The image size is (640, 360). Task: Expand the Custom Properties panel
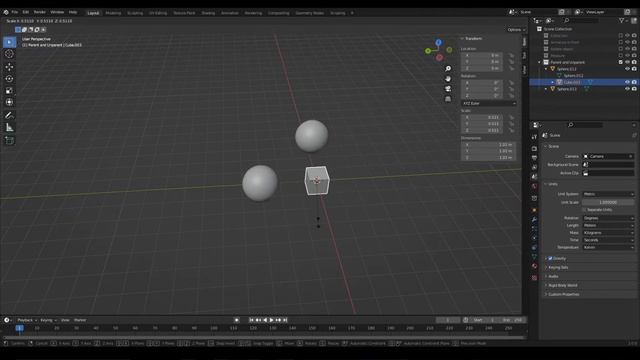(563, 294)
